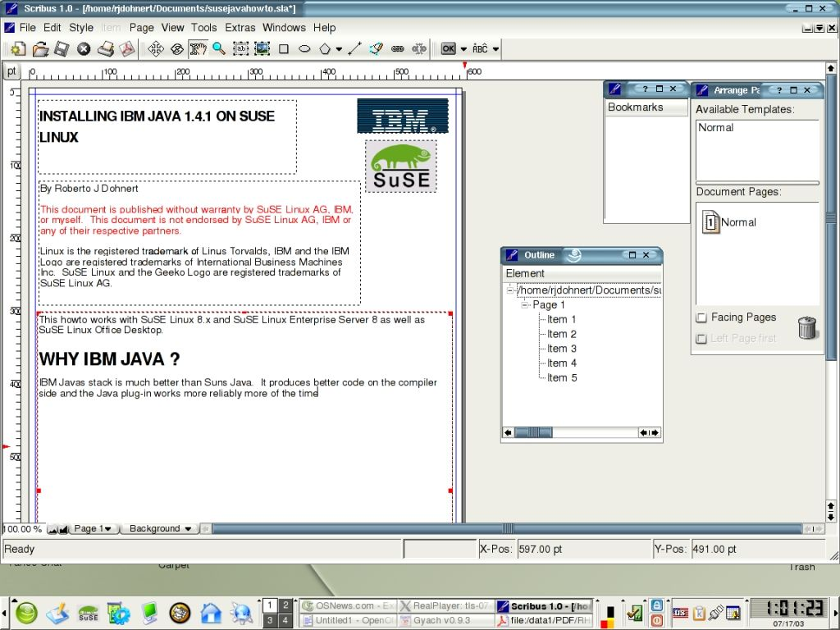This screenshot has width=840, height=630.
Task: Open the Extras menu
Action: click(x=240, y=27)
